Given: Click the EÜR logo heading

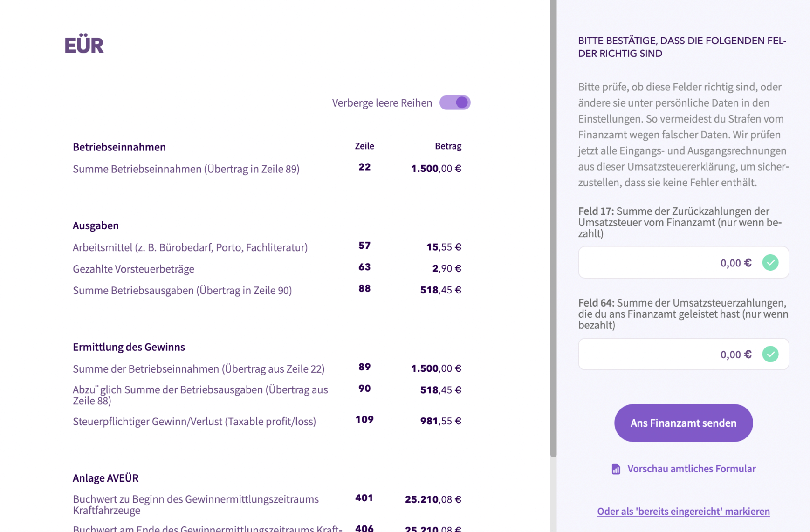Looking at the screenshot, I should point(84,45).
